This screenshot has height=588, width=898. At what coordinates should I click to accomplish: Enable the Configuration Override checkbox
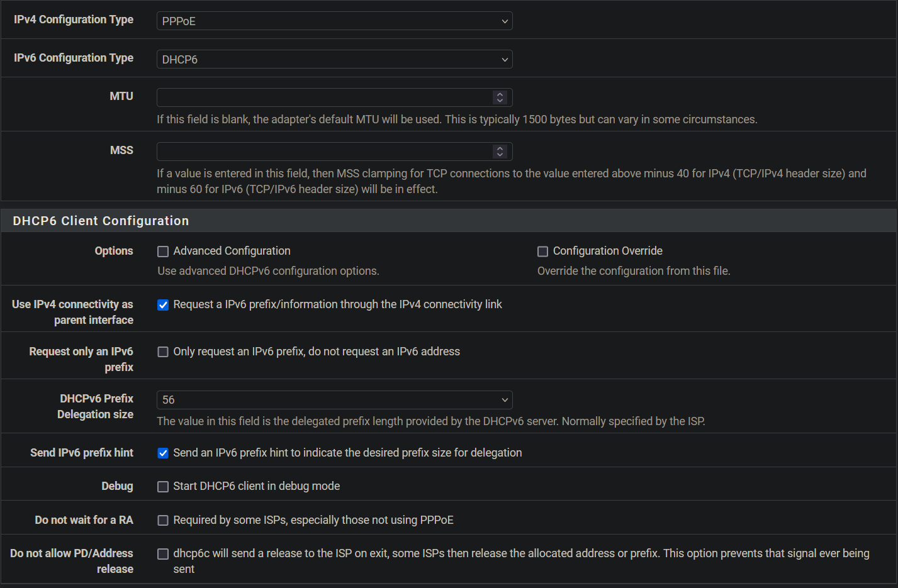542,252
